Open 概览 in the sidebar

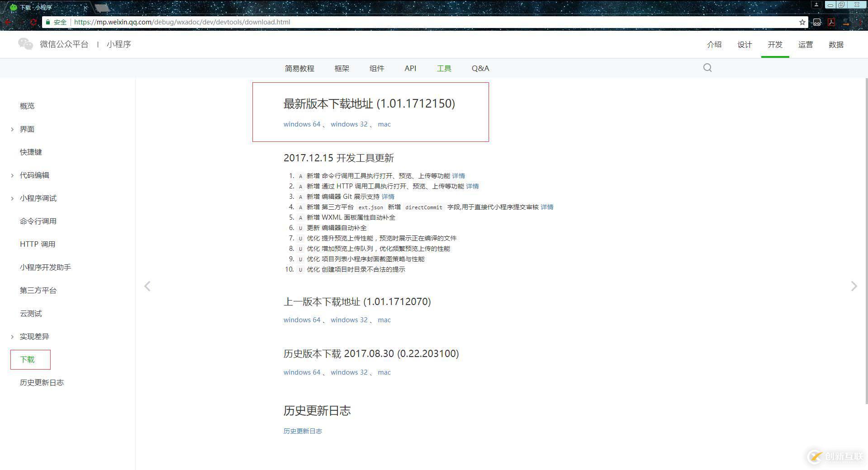click(x=27, y=106)
